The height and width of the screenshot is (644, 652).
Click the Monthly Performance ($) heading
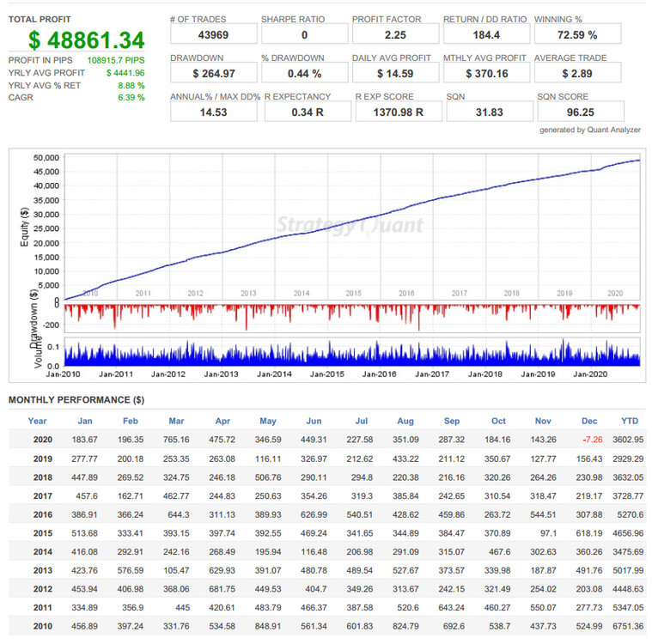point(76,400)
